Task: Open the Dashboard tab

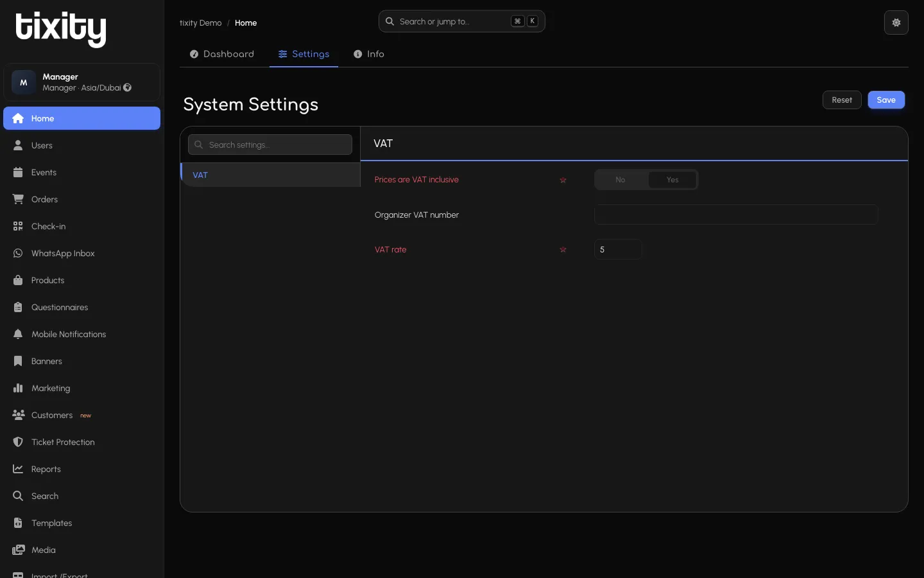Action: tap(222, 54)
